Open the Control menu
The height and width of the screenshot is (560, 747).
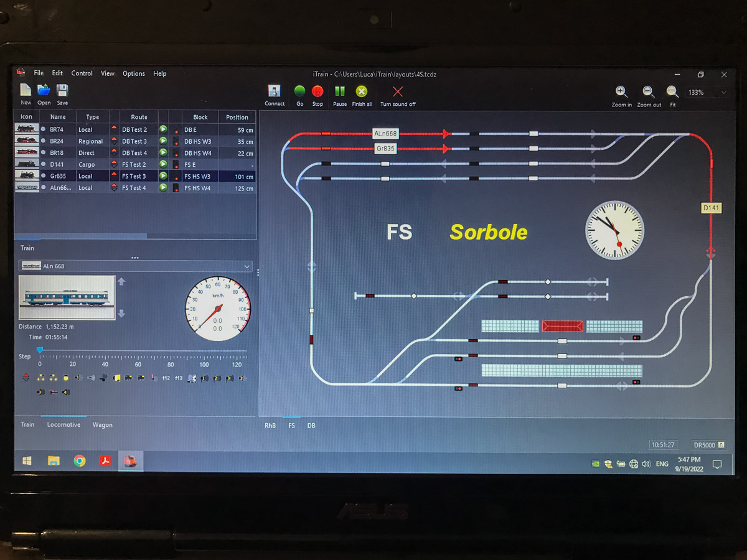pos(82,73)
